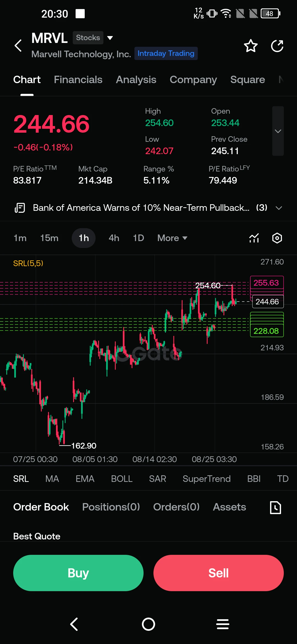Tap the Low 242.07 value

pos(159,151)
